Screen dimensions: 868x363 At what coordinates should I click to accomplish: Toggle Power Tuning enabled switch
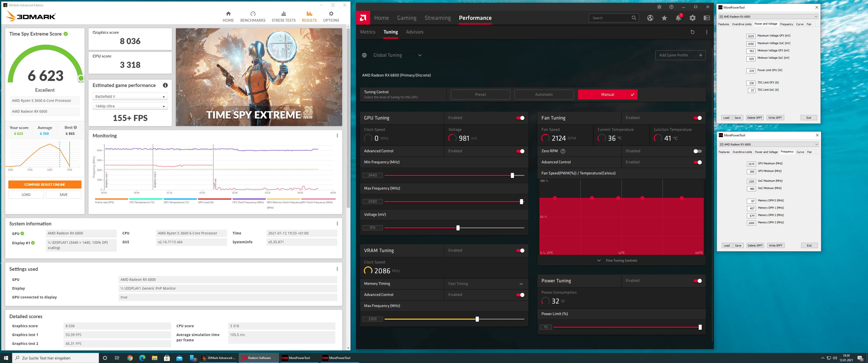[x=697, y=281]
